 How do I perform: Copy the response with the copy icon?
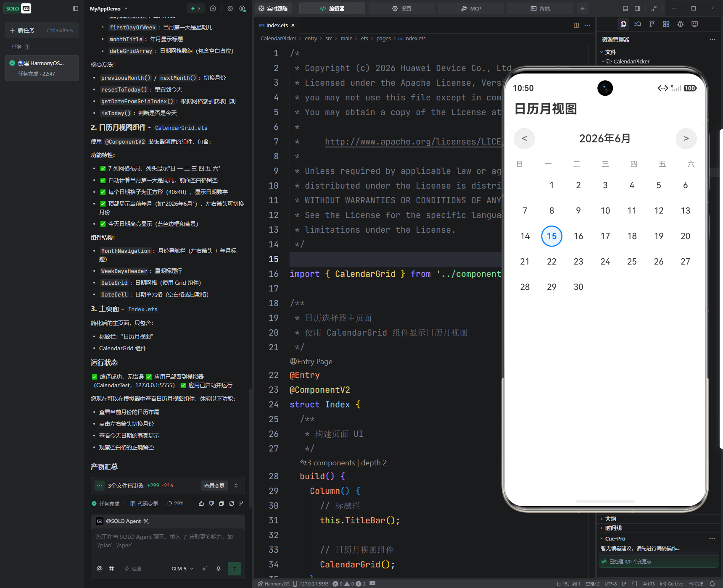(x=222, y=504)
